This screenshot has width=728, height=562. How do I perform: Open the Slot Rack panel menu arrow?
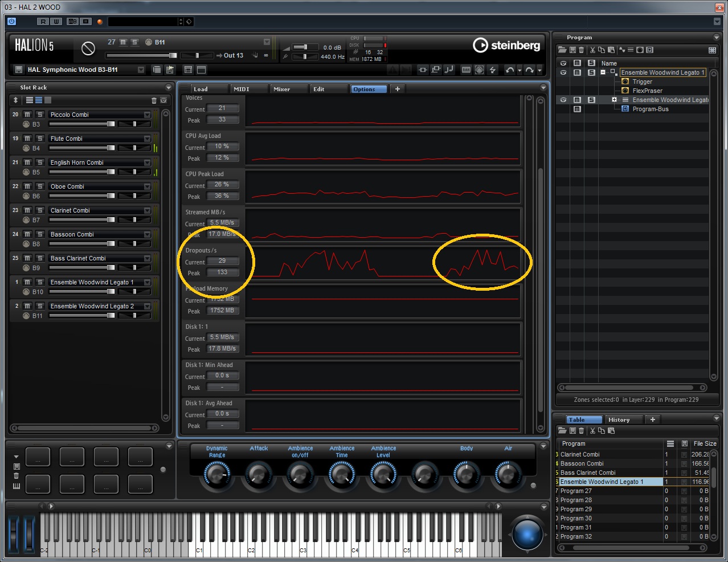[x=168, y=87]
